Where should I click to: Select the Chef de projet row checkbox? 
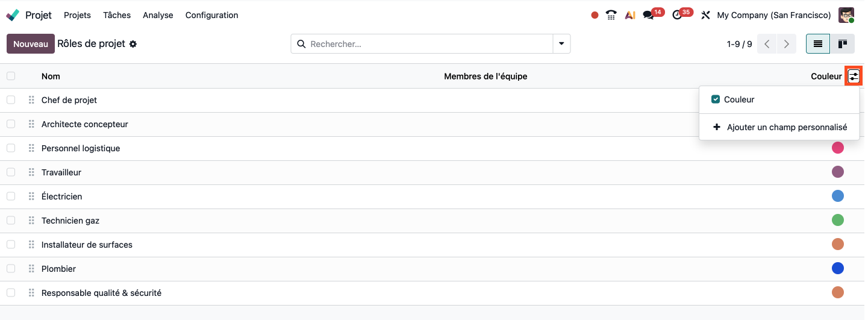coord(11,100)
